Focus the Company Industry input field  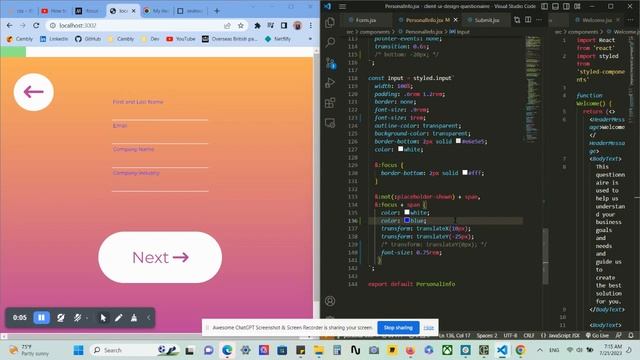click(160, 182)
